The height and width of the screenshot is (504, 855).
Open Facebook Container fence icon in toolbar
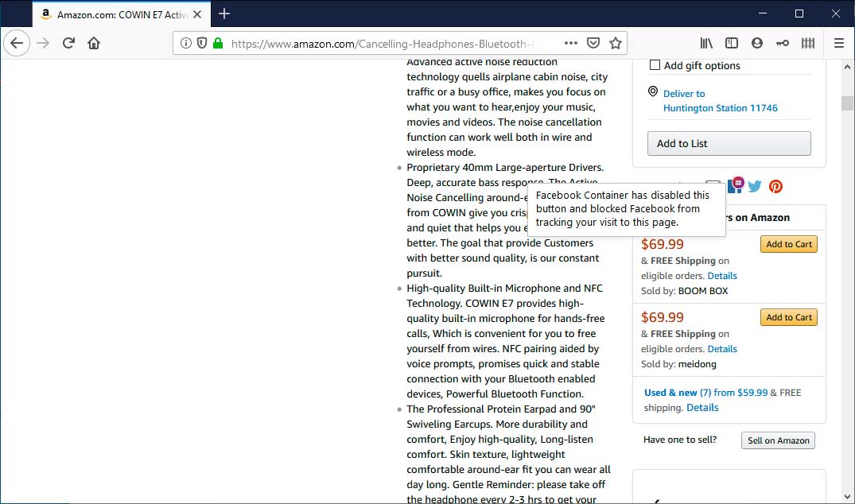808,43
